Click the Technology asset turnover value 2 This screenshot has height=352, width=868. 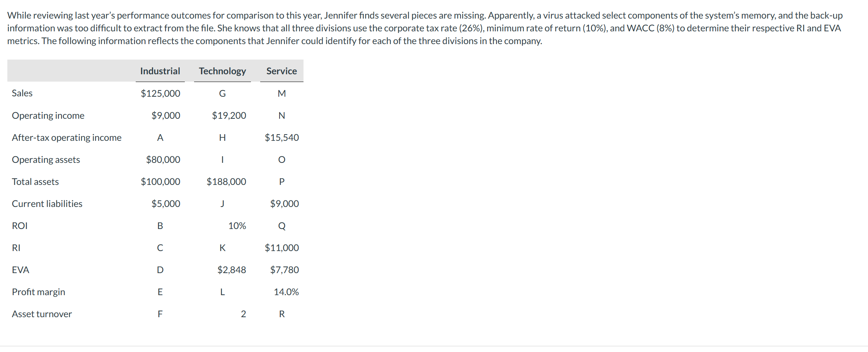tap(243, 314)
